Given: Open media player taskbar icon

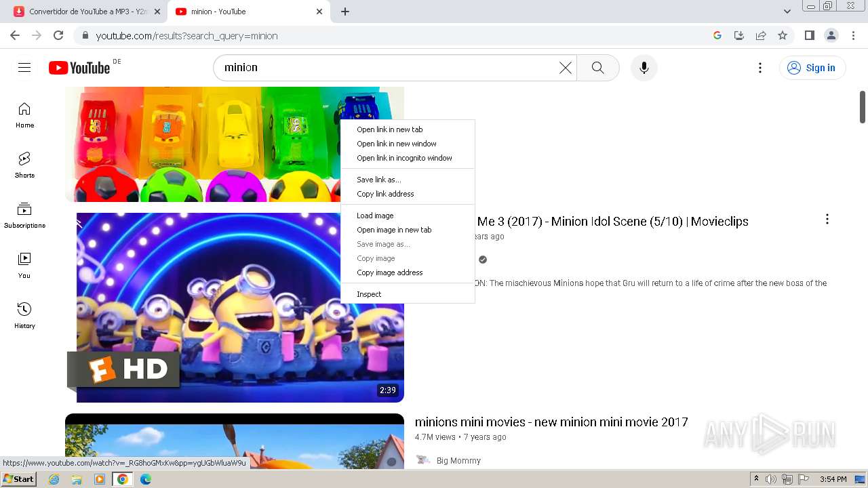Looking at the screenshot, I should click(100, 479).
